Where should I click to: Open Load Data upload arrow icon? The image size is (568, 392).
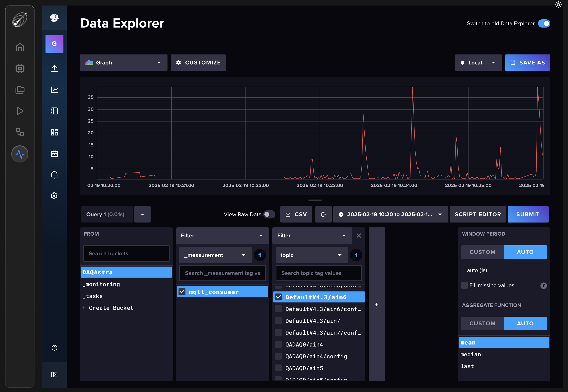54,69
